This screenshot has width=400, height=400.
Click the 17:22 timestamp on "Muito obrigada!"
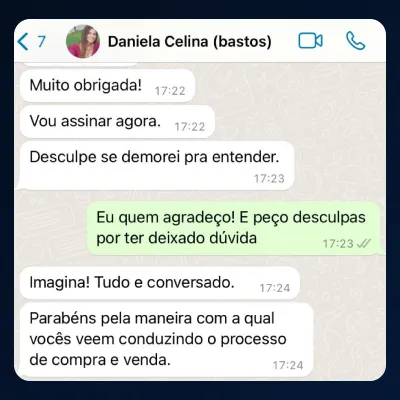point(170,91)
